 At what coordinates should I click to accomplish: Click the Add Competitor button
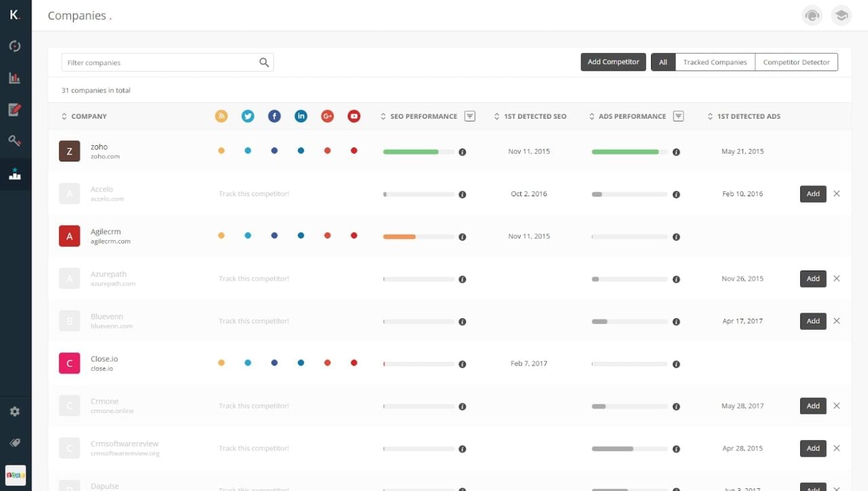coord(613,62)
